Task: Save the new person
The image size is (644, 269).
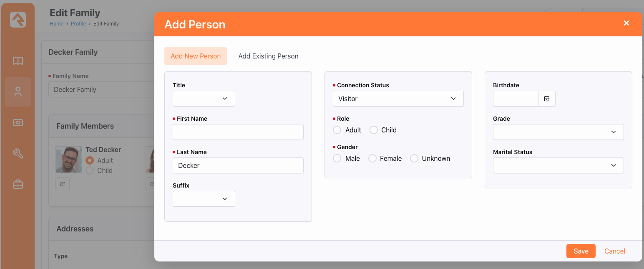Action: pyautogui.click(x=581, y=251)
